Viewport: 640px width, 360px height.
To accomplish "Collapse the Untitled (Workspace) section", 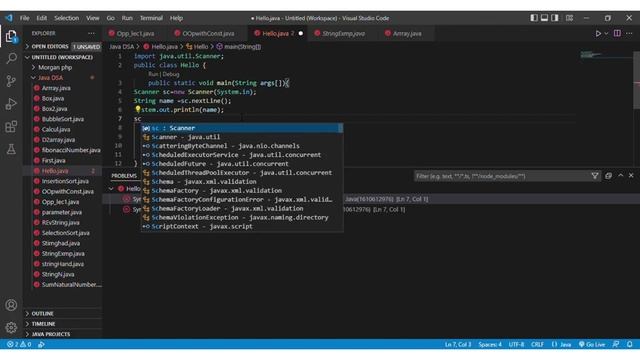I will (62, 57).
